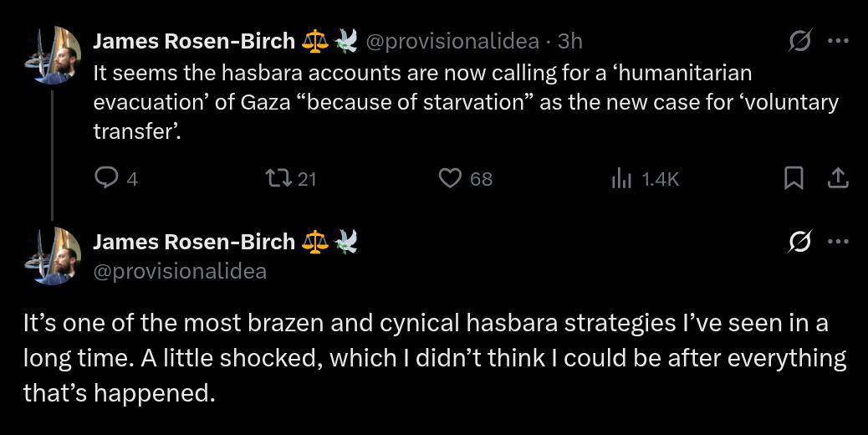Bookmark the first tweet
Image resolution: width=868 pixels, height=435 pixels.
[x=794, y=177]
